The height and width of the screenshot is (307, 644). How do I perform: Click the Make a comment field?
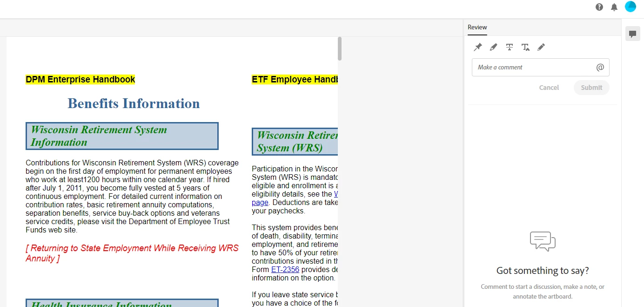(x=541, y=67)
